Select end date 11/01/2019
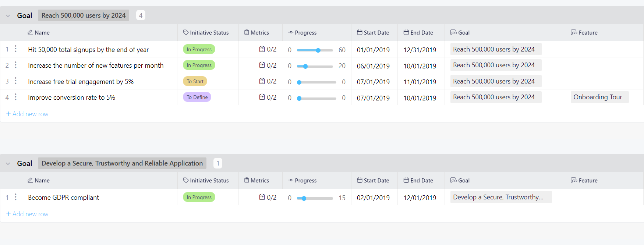 [x=420, y=82]
